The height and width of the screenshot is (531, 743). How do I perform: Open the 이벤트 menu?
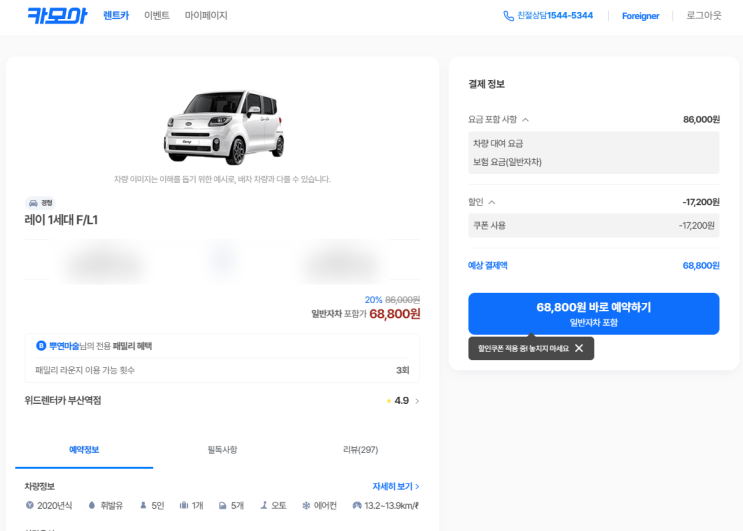coord(157,16)
